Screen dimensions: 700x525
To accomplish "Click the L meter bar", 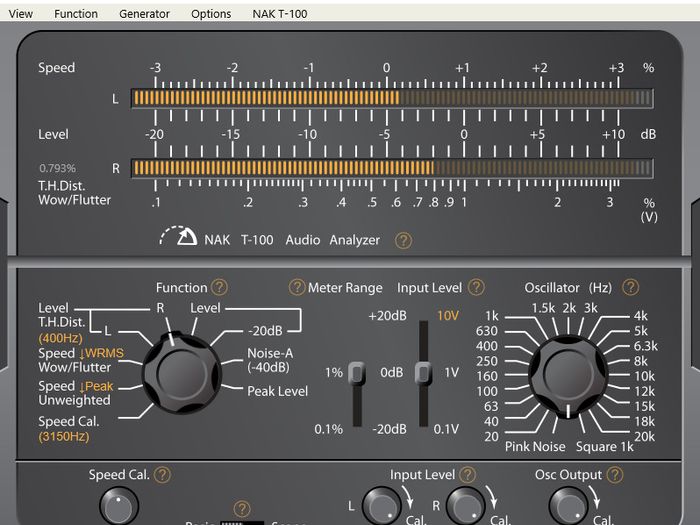I will pyautogui.click(x=392, y=98).
